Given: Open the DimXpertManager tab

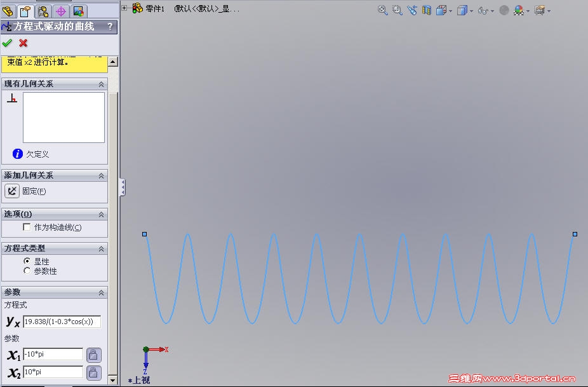Looking at the screenshot, I should coord(61,11).
